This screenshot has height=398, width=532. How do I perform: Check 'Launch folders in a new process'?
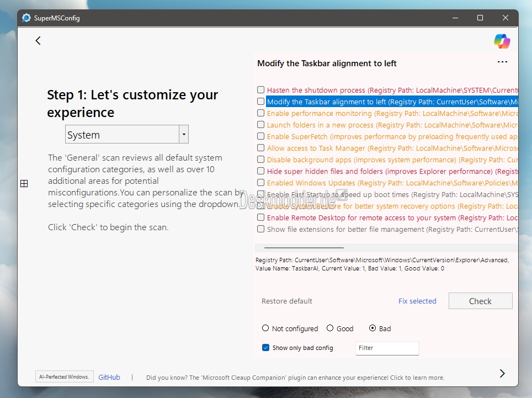click(x=260, y=125)
